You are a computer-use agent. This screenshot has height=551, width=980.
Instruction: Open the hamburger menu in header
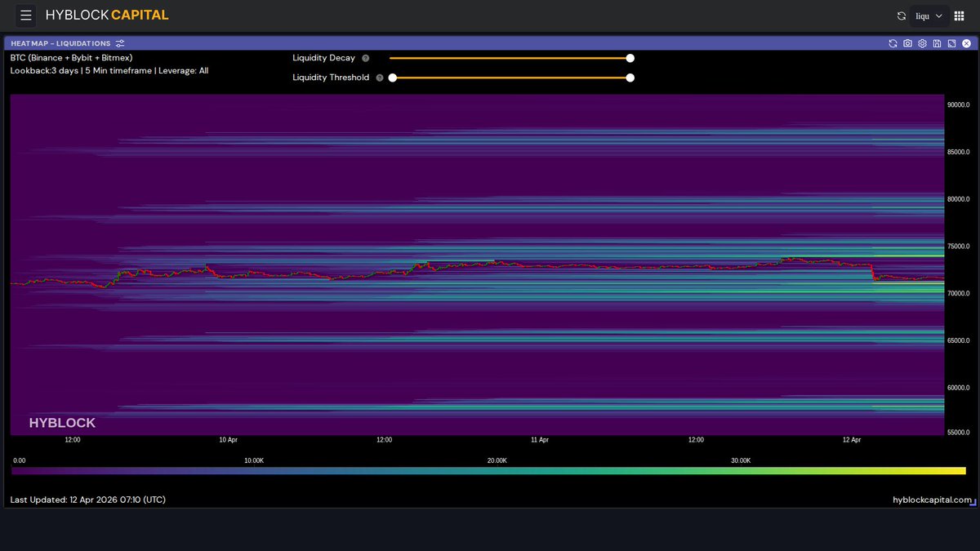coord(26,16)
